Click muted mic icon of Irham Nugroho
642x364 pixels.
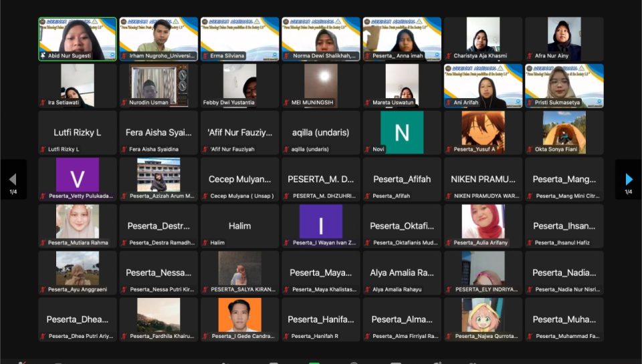pos(124,56)
